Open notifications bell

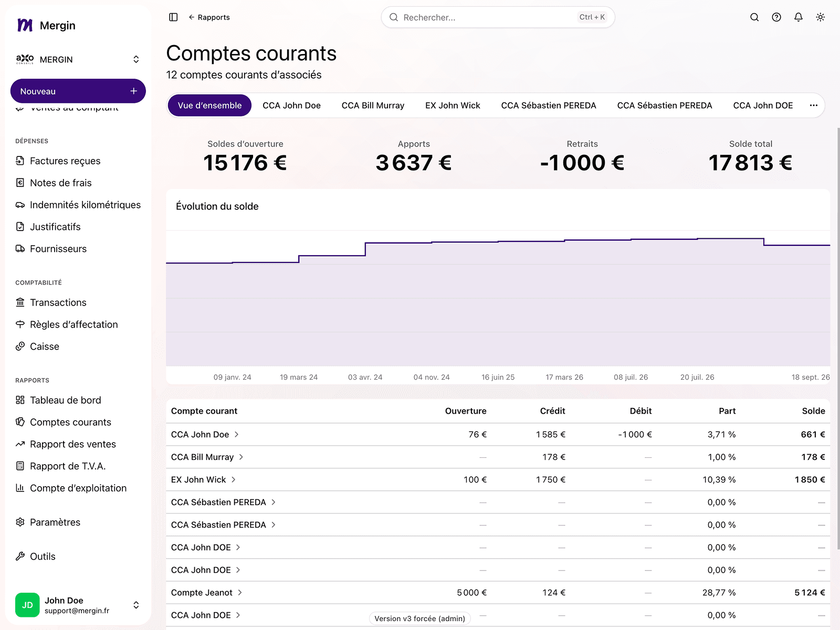[799, 17]
